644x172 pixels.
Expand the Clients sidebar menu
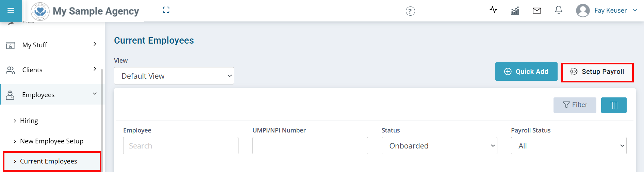(51, 70)
